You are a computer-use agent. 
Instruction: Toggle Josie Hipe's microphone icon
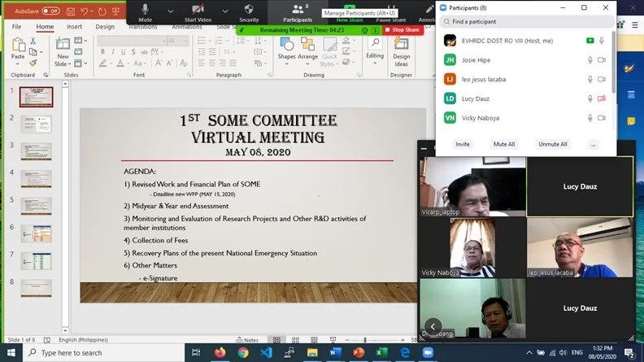coord(590,60)
